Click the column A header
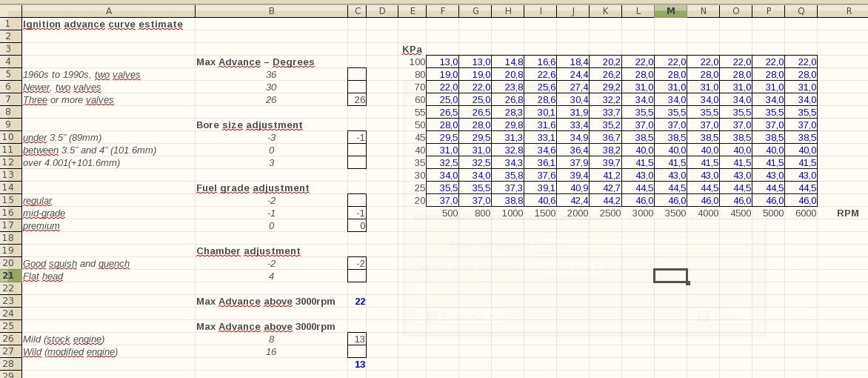 coord(108,10)
